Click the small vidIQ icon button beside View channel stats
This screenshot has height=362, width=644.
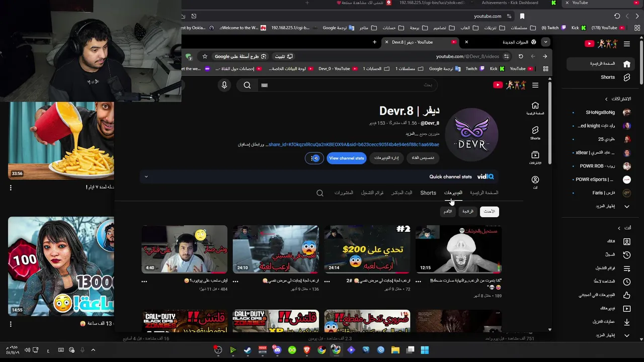[x=314, y=158]
